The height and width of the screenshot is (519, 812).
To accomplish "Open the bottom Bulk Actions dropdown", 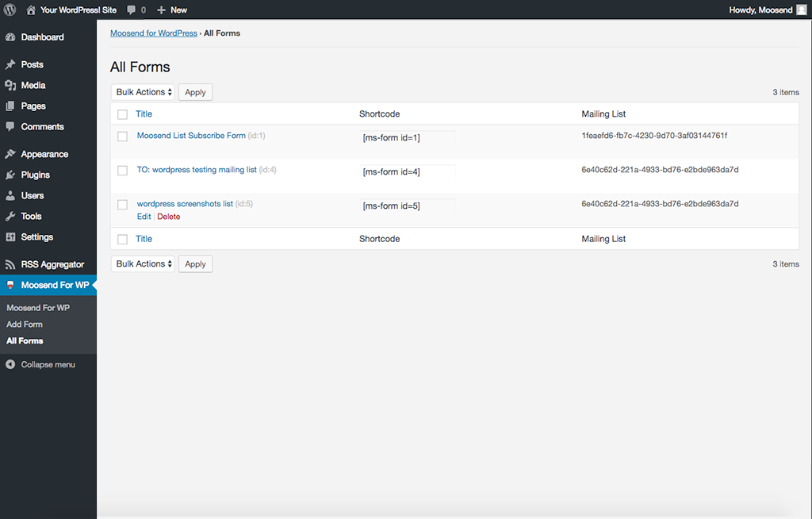I will coord(143,263).
